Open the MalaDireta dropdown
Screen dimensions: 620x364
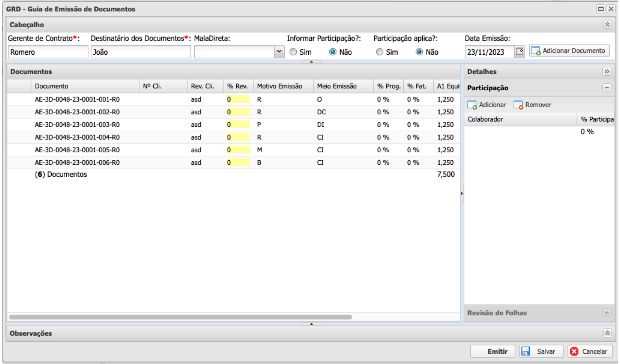coord(279,52)
